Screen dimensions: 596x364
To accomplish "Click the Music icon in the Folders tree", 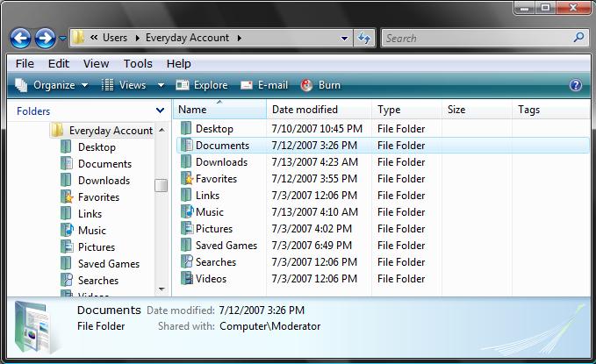I will (x=67, y=231).
